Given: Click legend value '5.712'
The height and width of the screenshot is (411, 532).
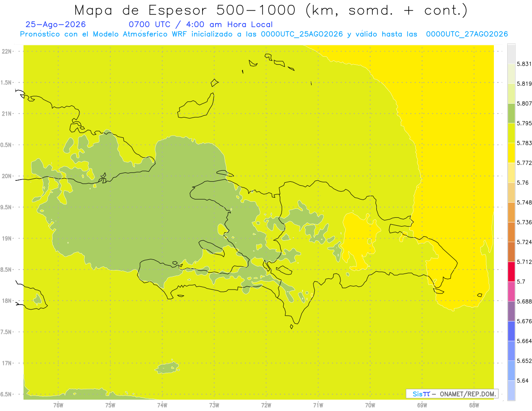Looking at the screenshot, I should 524,262.
